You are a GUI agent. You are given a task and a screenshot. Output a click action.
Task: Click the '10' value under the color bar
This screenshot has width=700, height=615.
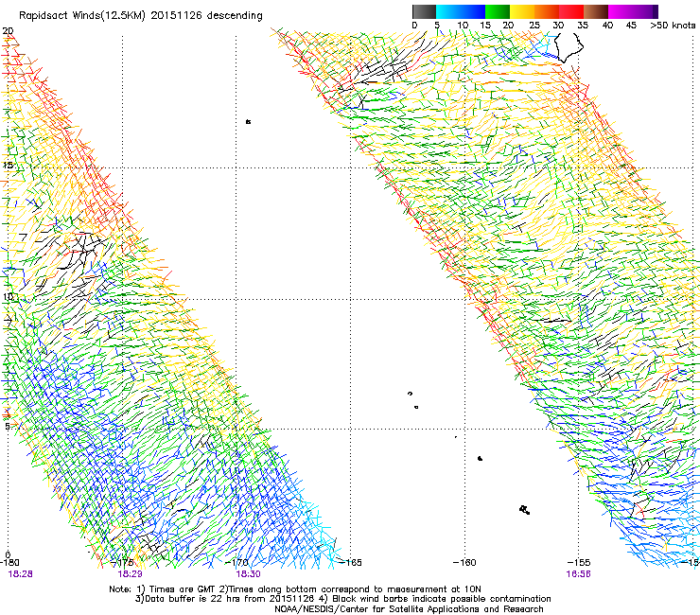pyautogui.click(x=463, y=26)
